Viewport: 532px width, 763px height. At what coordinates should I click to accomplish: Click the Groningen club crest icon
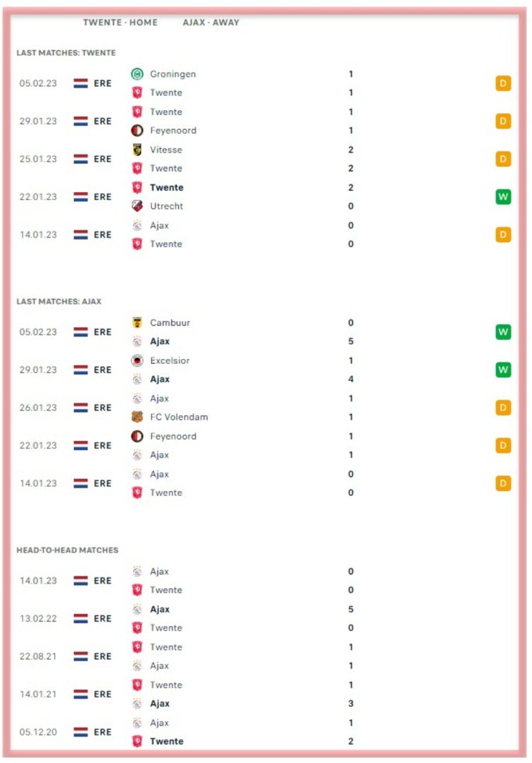(x=137, y=74)
